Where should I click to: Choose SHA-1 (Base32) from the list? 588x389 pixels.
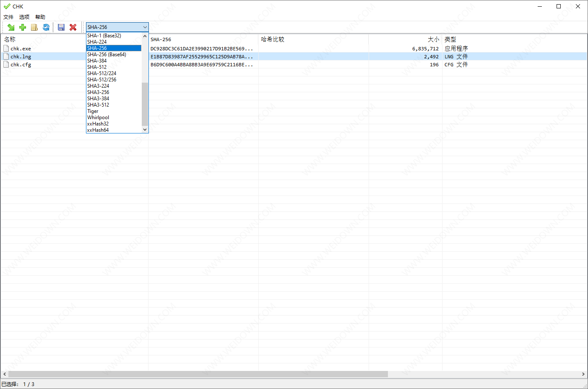point(114,36)
